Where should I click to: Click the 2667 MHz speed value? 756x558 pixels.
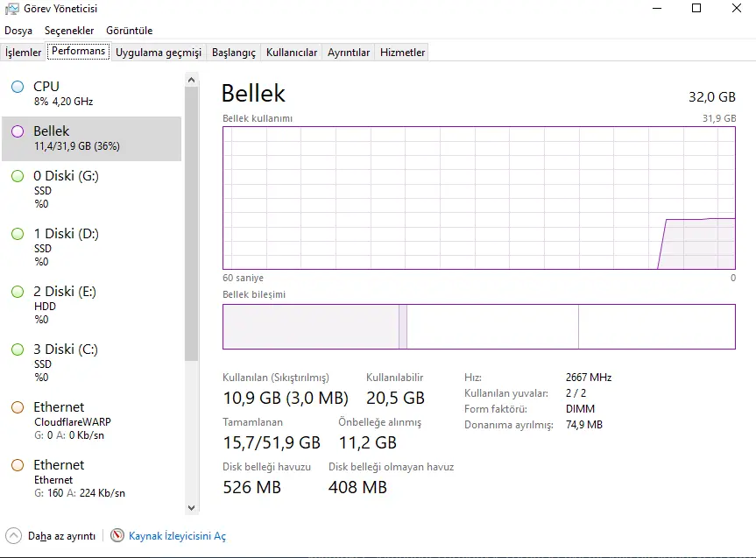[589, 378]
